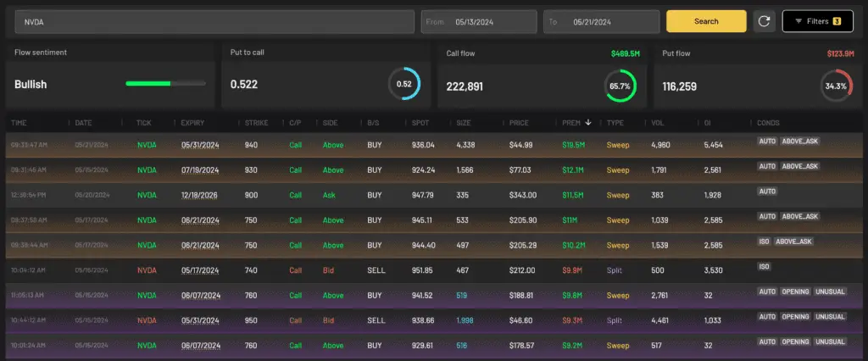Click the OI column header
Viewport: 868px width, 361px height.
707,123
